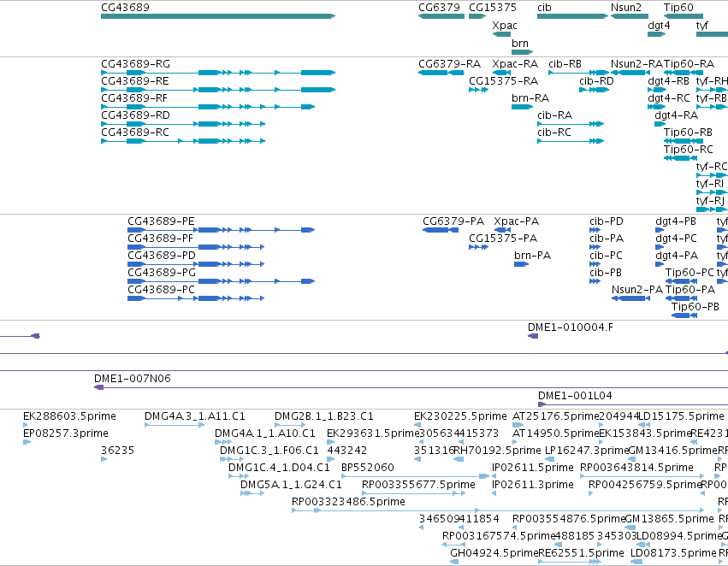The image size is (728, 566).
Task: Click the cib-RA transcript label
Action: pos(555,115)
